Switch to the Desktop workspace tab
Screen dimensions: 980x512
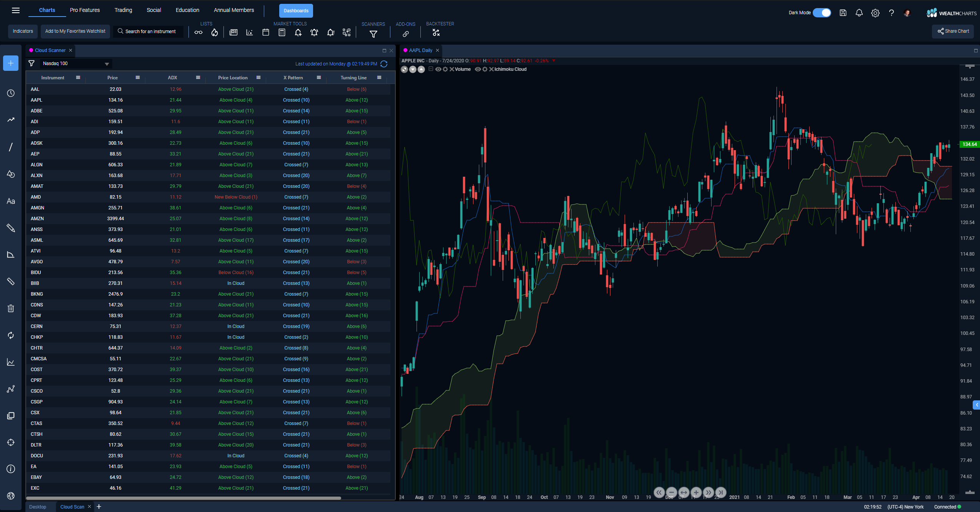click(38, 507)
